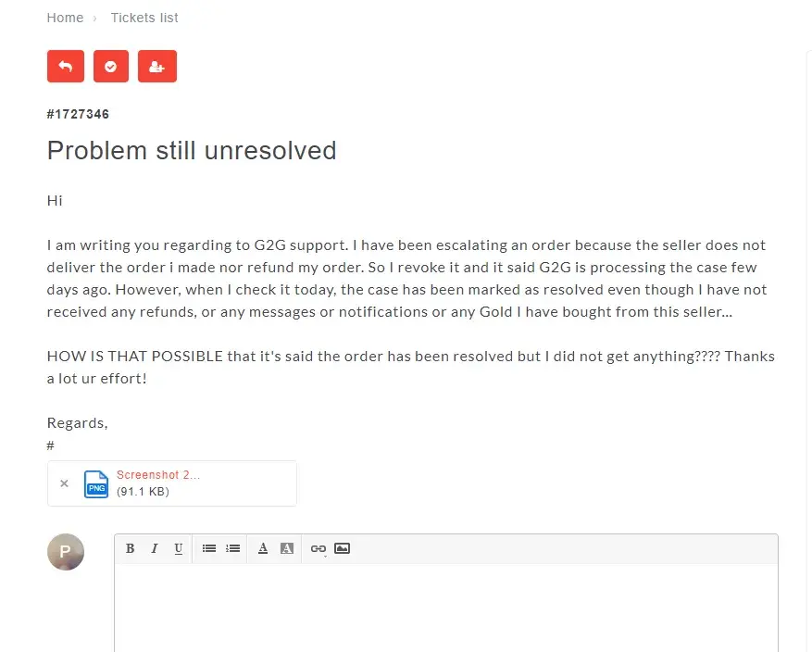812x652 pixels.
Task: Toggle italic formatting in editor
Action: tap(155, 548)
